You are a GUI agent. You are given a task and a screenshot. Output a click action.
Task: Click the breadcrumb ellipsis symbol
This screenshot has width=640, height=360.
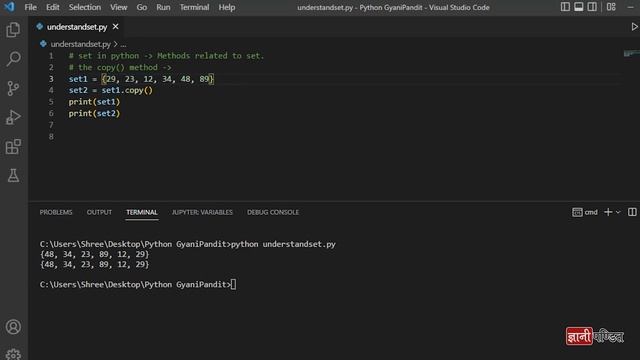[x=123, y=44]
